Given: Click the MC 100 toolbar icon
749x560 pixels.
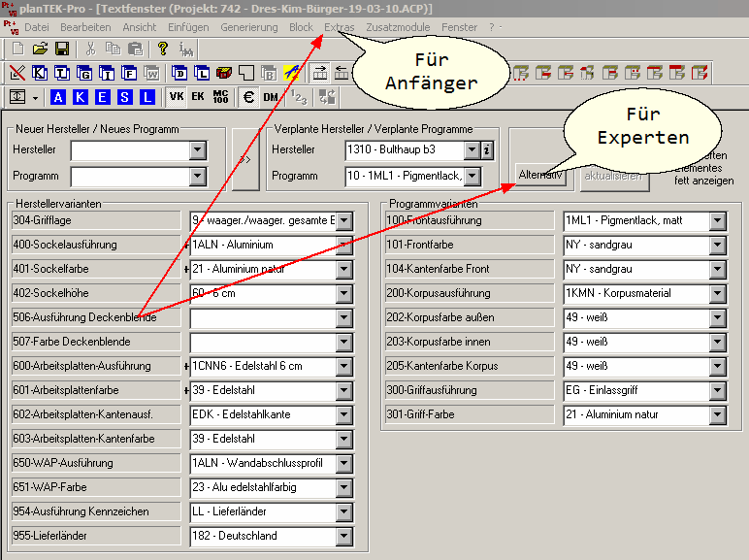Looking at the screenshot, I should point(220,97).
